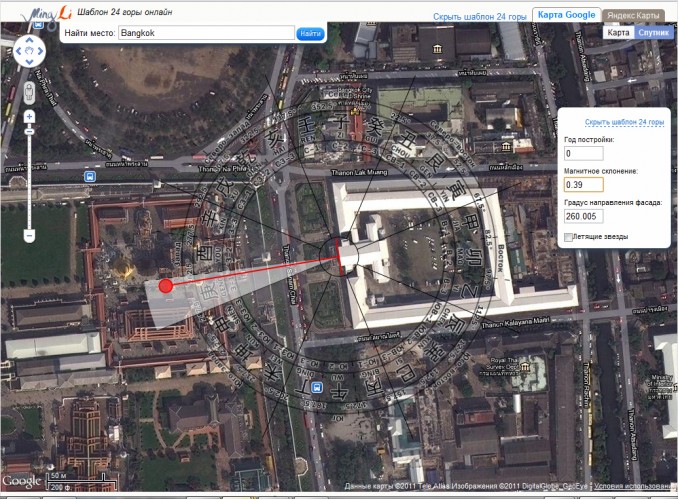
Task: Click the Google logo on the map
Action: (x=22, y=480)
